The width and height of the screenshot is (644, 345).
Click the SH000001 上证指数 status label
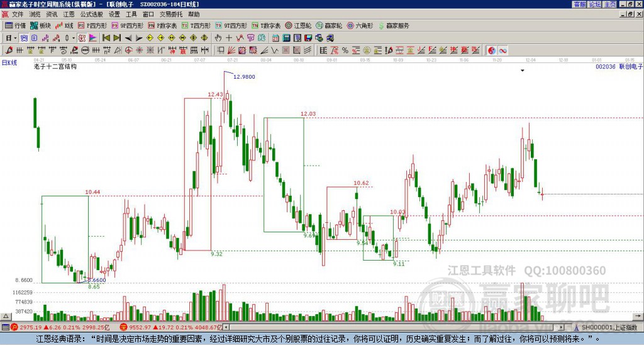pos(609,327)
